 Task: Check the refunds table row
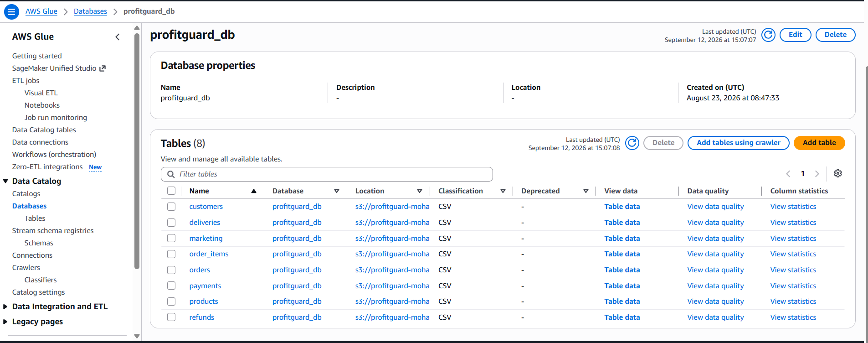(x=171, y=317)
